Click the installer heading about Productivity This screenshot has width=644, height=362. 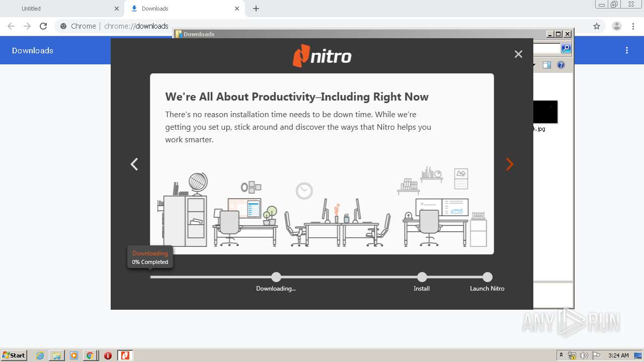pyautogui.click(x=297, y=97)
